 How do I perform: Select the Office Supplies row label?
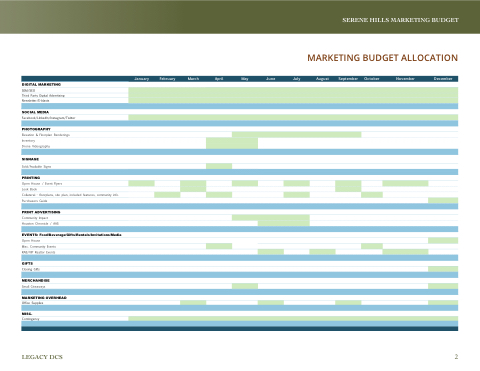(x=33, y=303)
